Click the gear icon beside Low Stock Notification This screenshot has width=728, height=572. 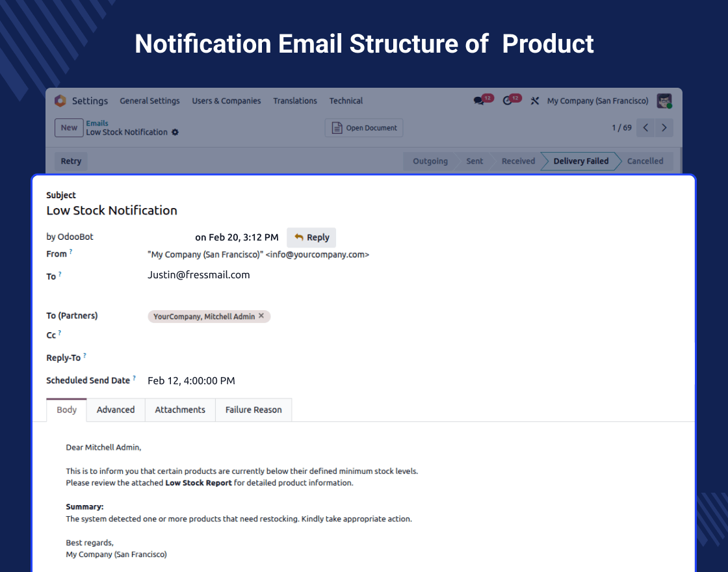tap(175, 133)
